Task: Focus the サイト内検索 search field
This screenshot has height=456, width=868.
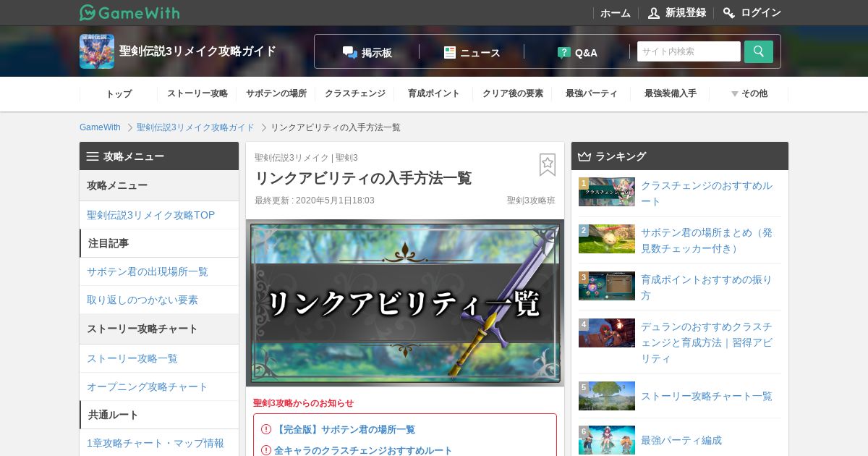Action: pyautogui.click(x=689, y=51)
